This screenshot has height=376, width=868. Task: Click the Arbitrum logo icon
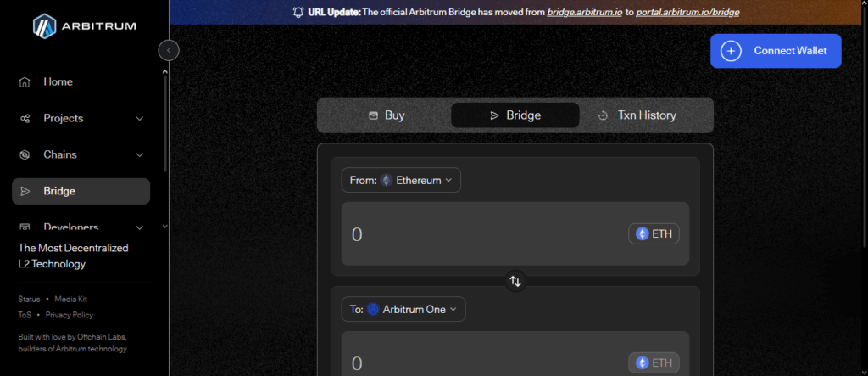coord(44,26)
